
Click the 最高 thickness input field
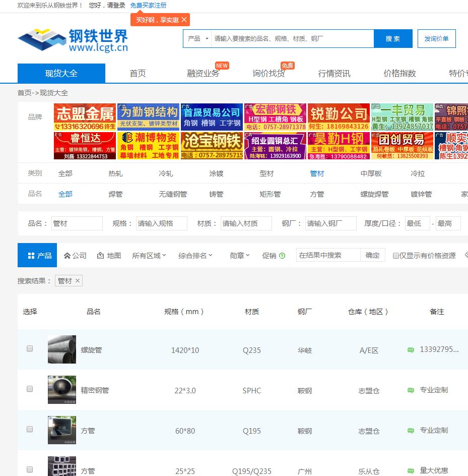[448, 223]
